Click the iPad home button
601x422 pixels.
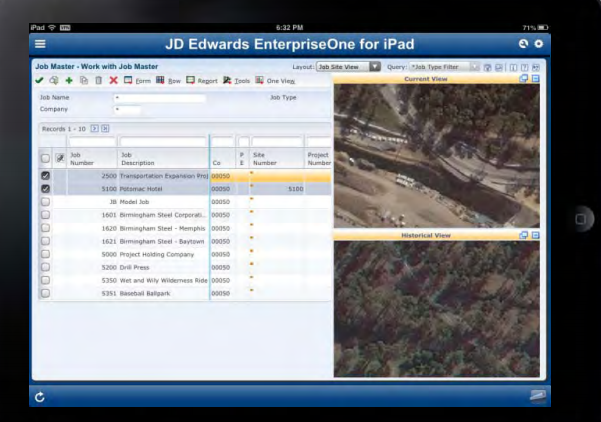coord(580,219)
